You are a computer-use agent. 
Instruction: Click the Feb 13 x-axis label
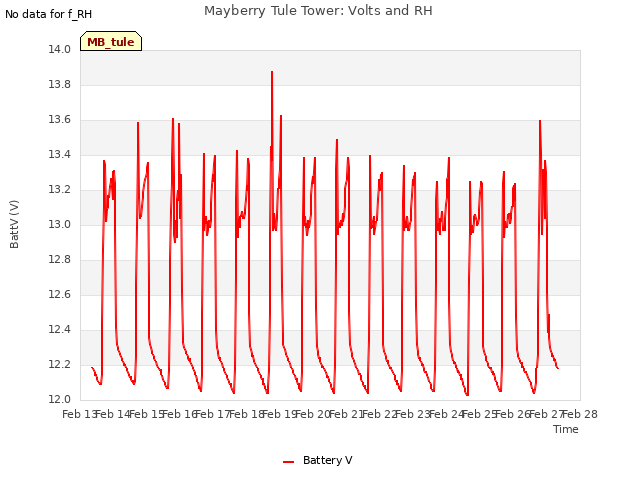tap(80, 414)
